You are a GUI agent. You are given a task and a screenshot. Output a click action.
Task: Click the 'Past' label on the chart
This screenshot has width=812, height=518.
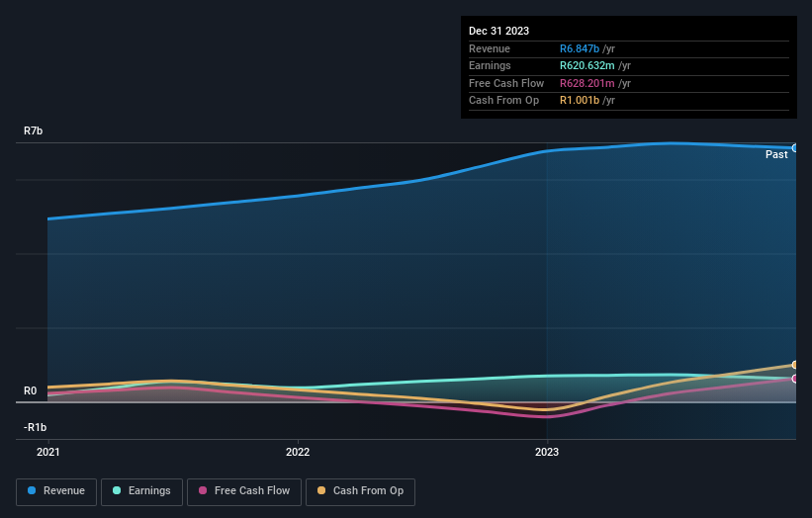pos(776,154)
